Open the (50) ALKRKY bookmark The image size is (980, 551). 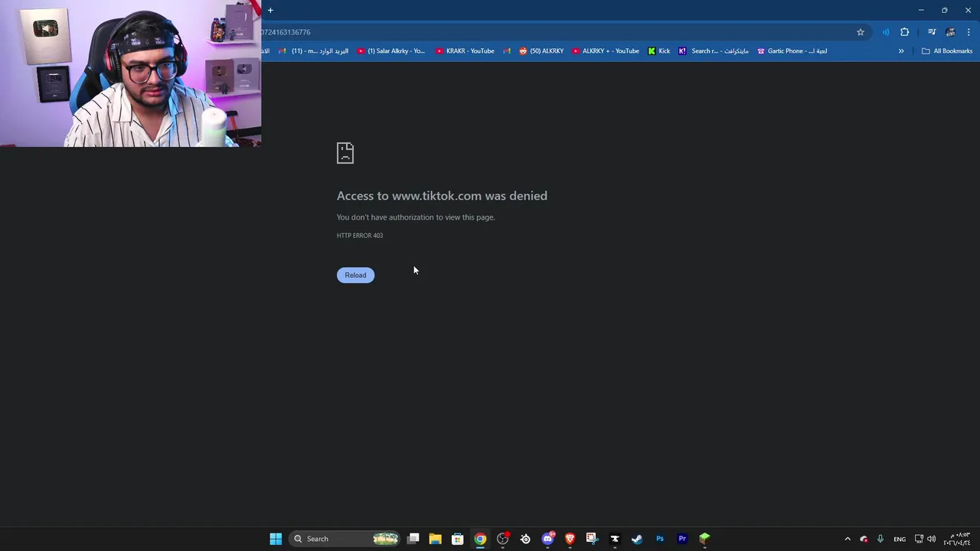(x=541, y=51)
